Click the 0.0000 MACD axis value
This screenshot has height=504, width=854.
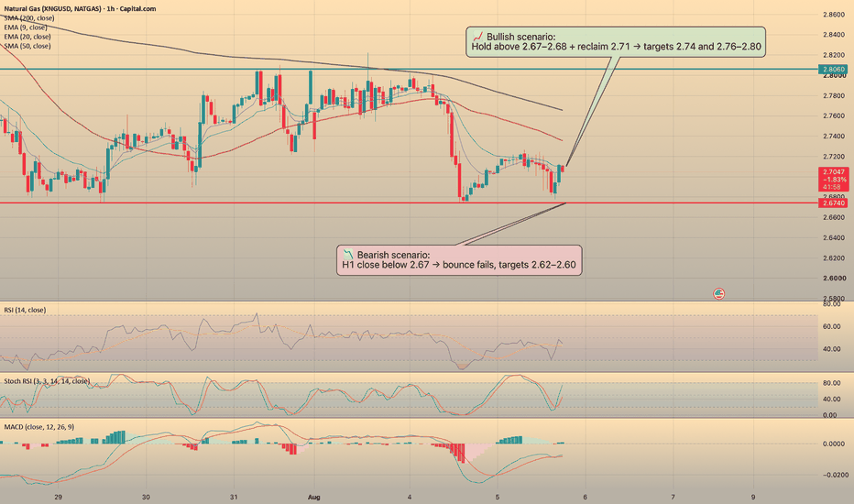pos(834,444)
